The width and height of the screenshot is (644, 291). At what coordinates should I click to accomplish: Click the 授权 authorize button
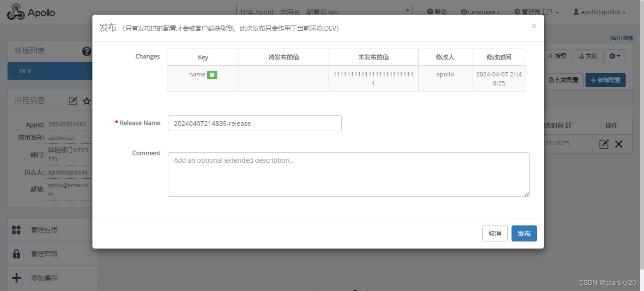[x=557, y=56]
